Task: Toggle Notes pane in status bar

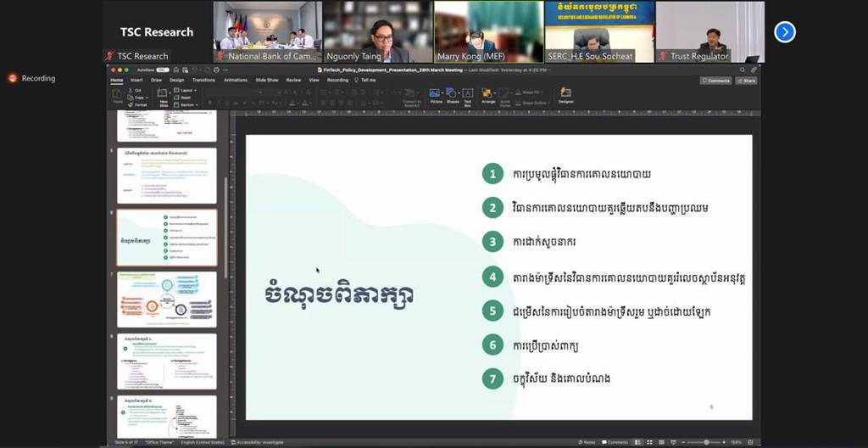Action: [x=587, y=442]
